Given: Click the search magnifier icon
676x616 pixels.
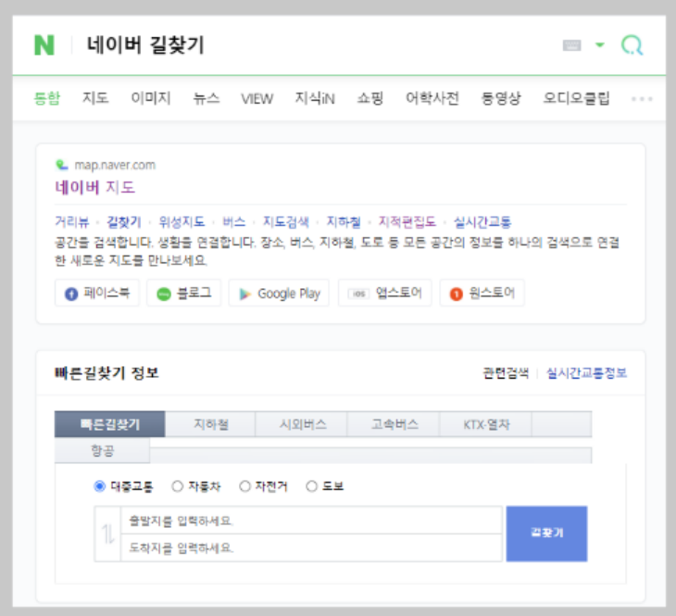Looking at the screenshot, I should pos(632,44).
